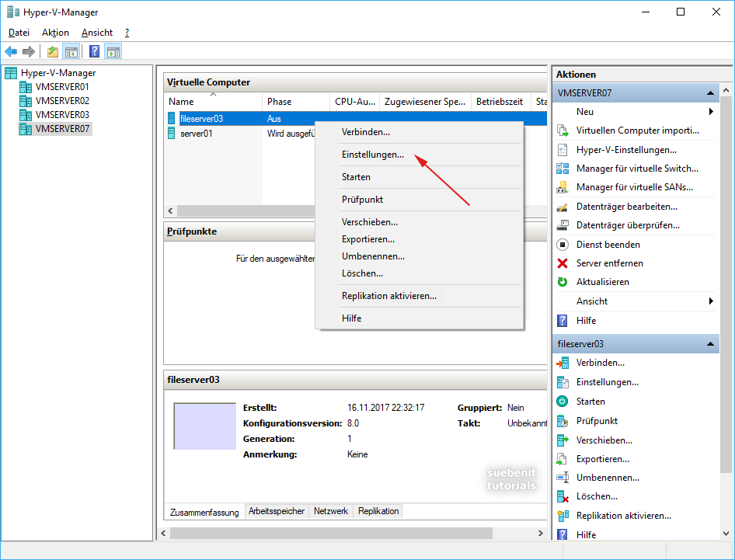The height and width of the screenshot is (560, 735).
Task: Click the Löschen icon in Aktionen
Action: 563,497
